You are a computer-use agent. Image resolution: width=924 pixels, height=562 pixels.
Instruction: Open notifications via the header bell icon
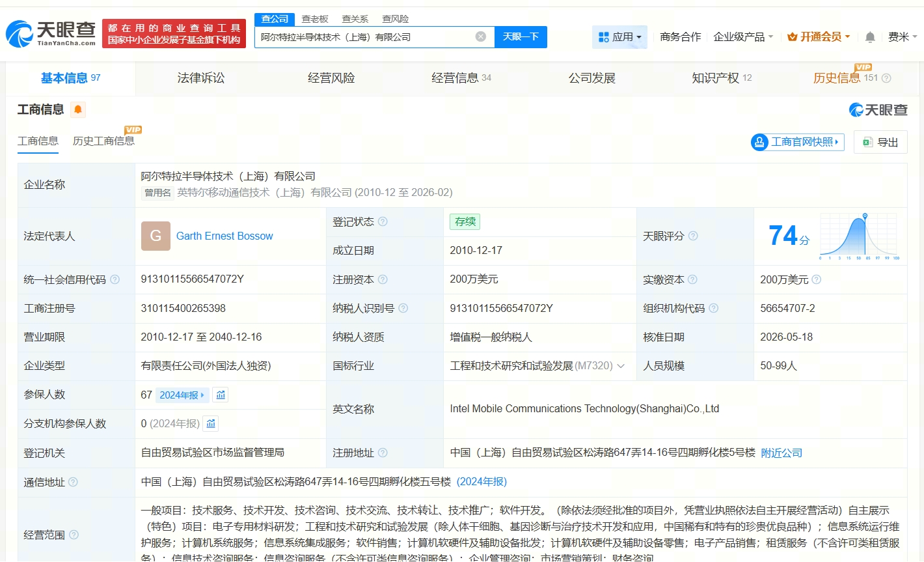(870, 37)
